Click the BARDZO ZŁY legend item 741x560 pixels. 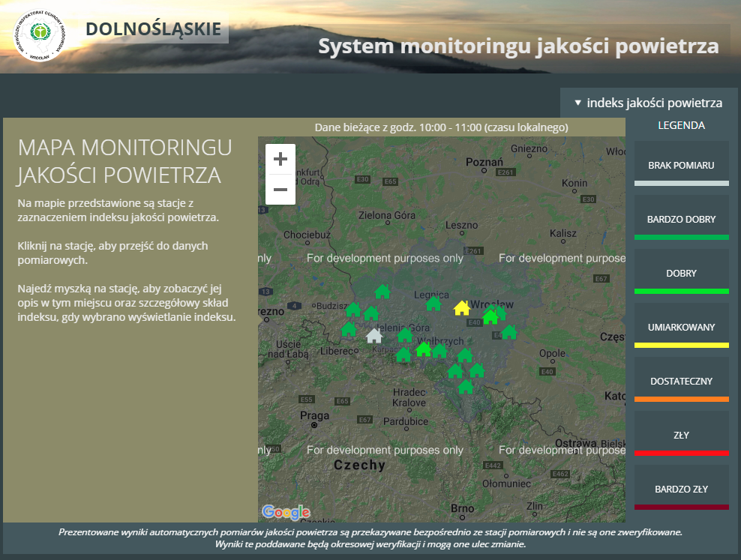pos(681,489)
